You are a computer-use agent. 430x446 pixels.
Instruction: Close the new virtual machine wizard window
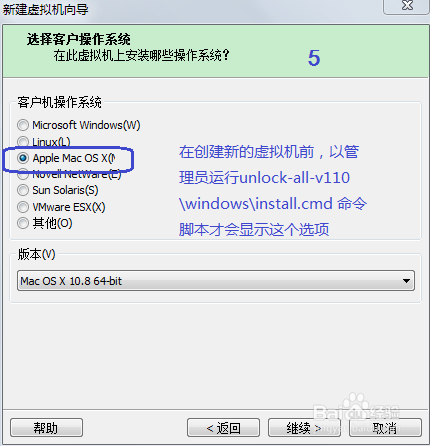(407, 6)
